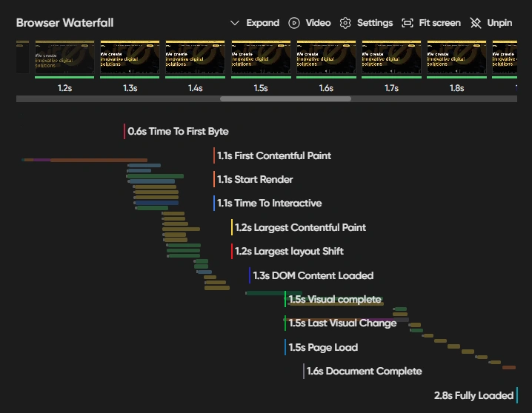532x413 pixels.
Task: Click the Fit screen label
Action: coord(439,23)
